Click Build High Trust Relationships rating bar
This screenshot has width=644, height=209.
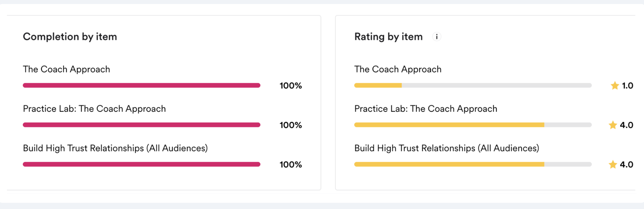tap(473, 164)
